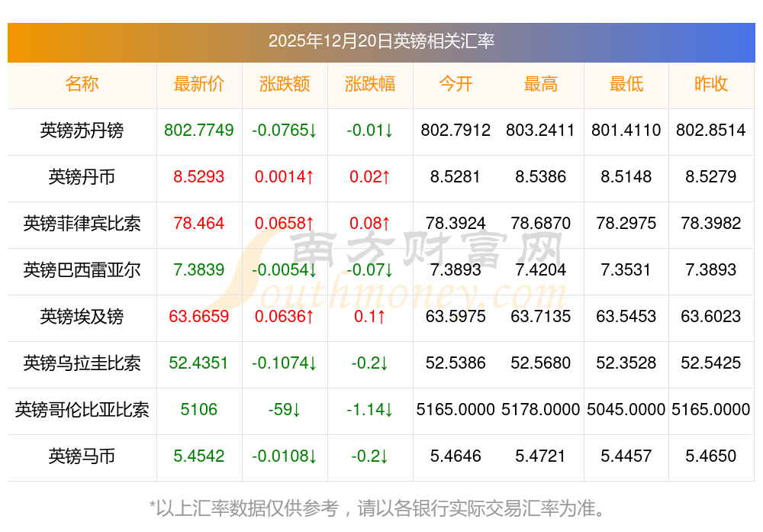Screen dimensions: 763x532
Task: Click high value 78.6870
Action: 541,224
